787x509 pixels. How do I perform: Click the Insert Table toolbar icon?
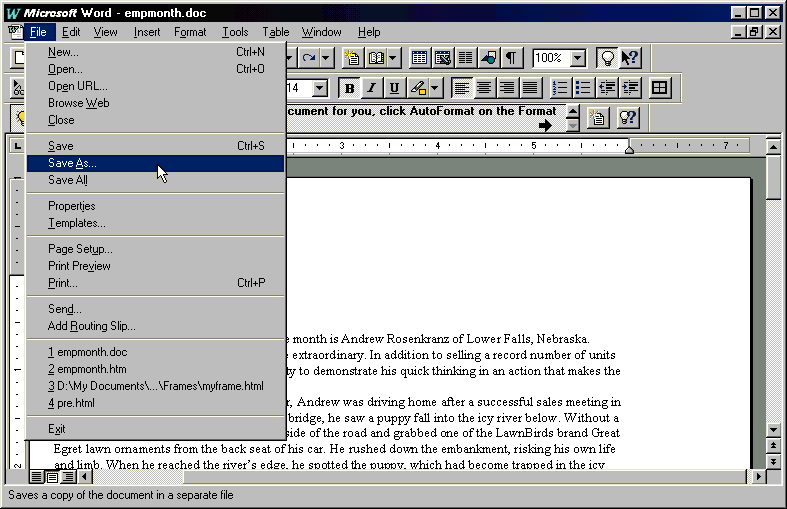coord(419,58)
